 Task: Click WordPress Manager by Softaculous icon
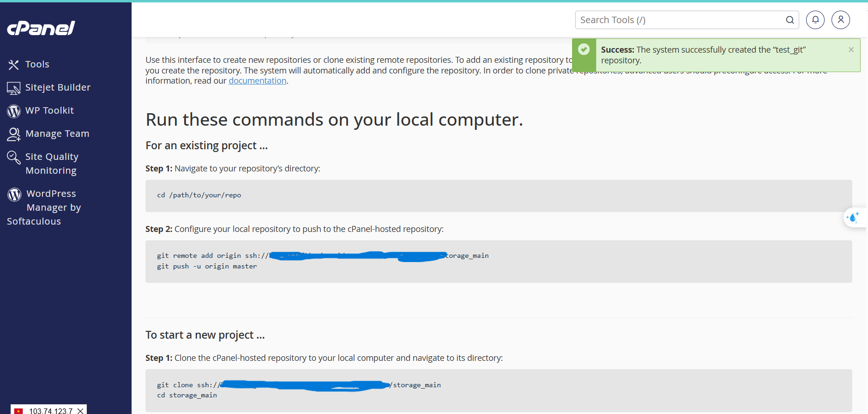click(14, 195)
